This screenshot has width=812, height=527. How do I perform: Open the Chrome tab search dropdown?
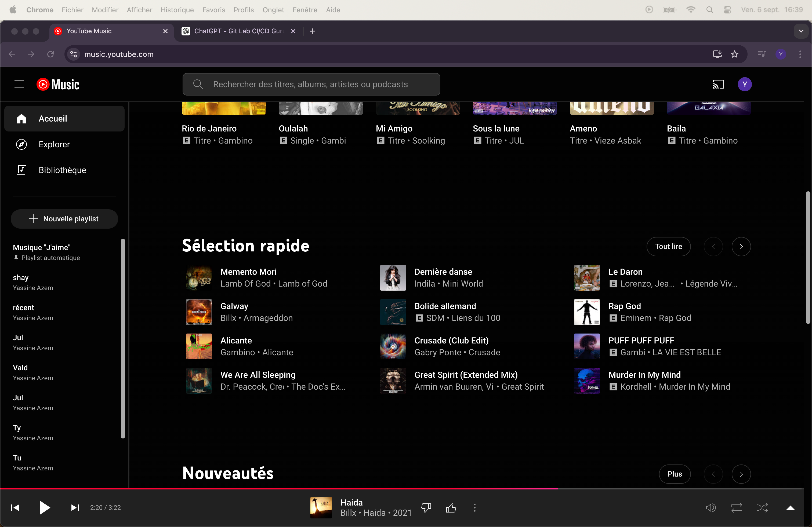click(x=801, y=31)
